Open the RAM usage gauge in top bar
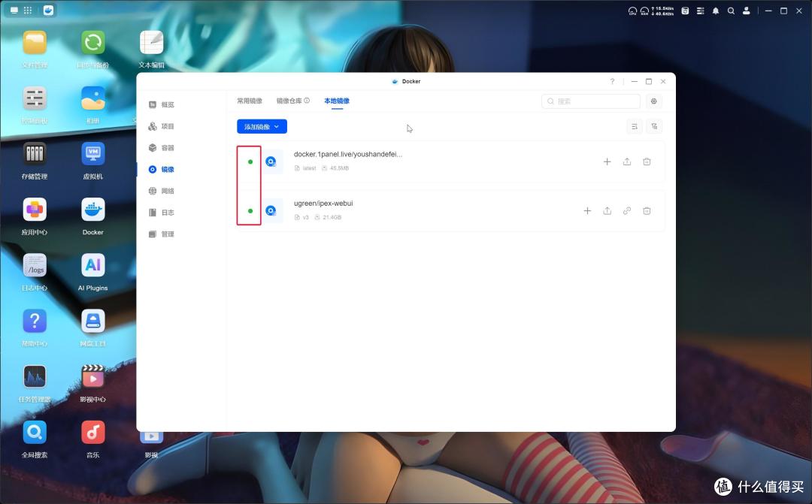This screenshot has width=812, height=504. (644, 11)
